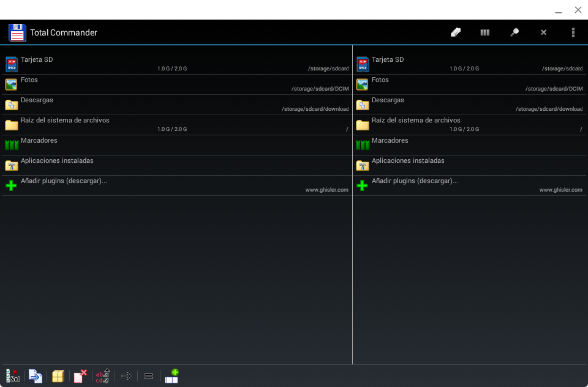Click Total Commander title text

pyautogui.click(x=63, y=32)
